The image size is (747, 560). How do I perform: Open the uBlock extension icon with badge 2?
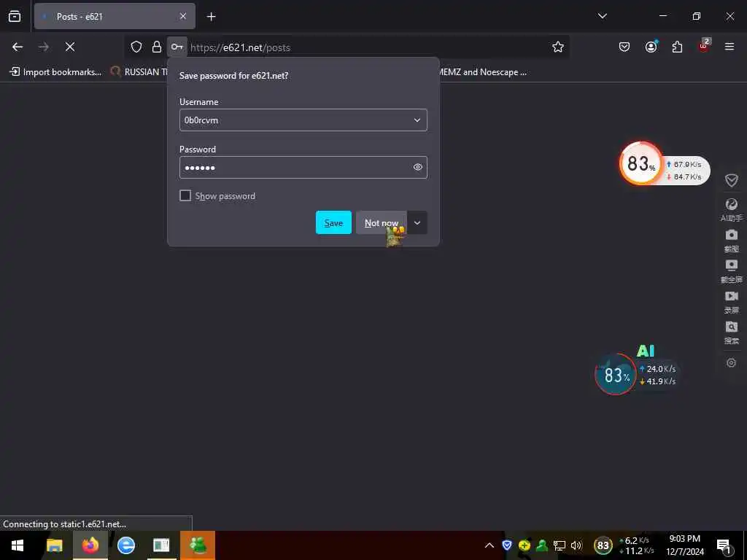[704, 46]
